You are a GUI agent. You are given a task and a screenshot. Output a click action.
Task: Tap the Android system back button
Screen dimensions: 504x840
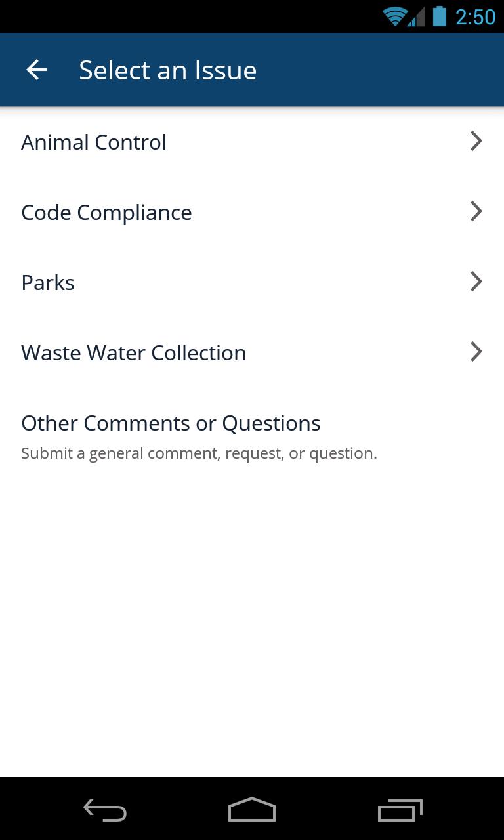pyautogui.click(x=105, y=810)
